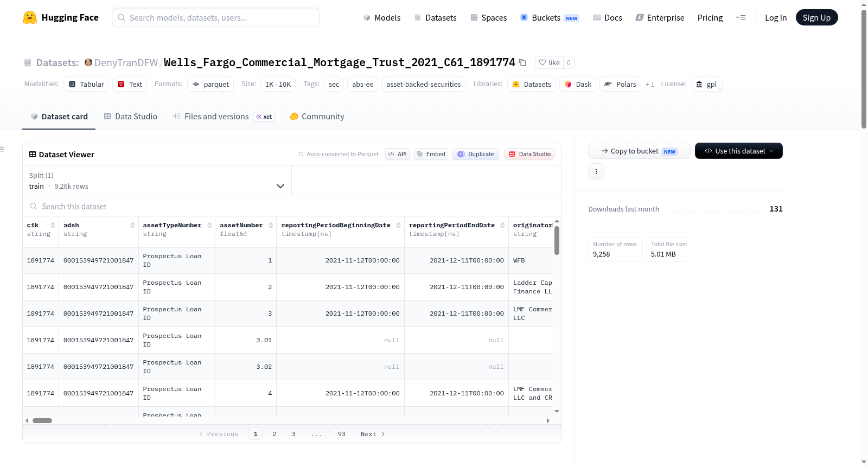Click the Log In link
This screenshot has height=467, width=868.
tap(776, 17)
